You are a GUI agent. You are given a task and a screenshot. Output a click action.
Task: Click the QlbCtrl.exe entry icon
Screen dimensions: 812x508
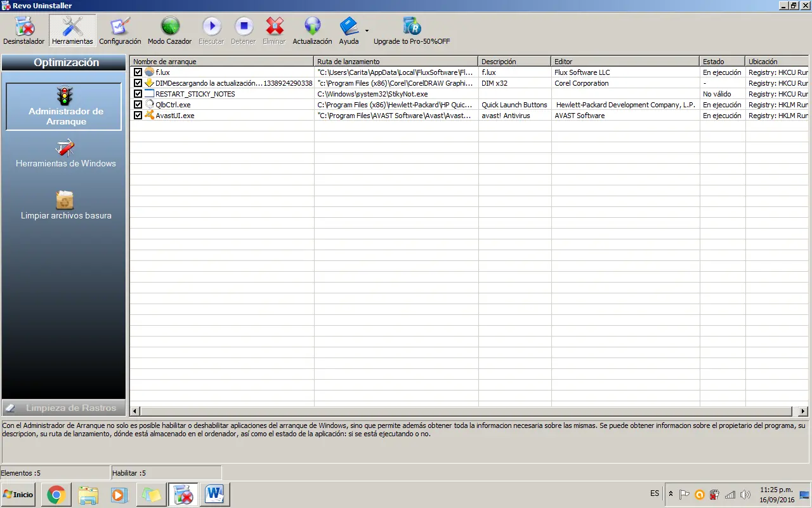point(149,105)
